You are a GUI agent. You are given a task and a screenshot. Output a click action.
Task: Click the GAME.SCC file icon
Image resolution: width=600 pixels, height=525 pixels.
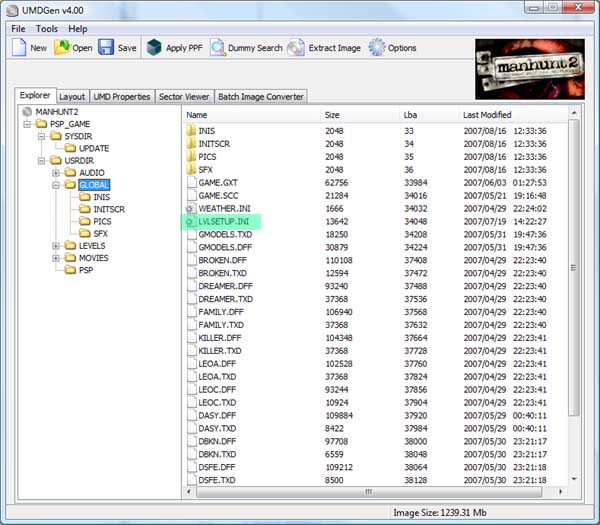coord(191,196)
